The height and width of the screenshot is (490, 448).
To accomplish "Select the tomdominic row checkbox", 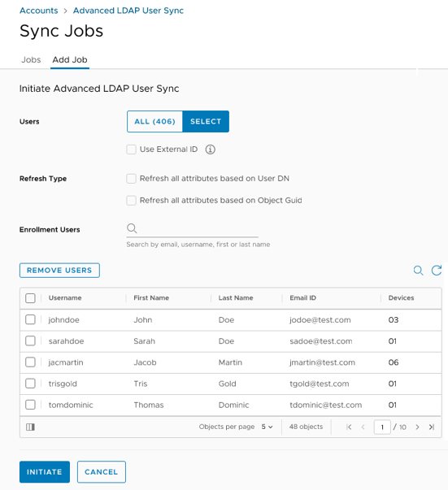I will coord(30,405).
